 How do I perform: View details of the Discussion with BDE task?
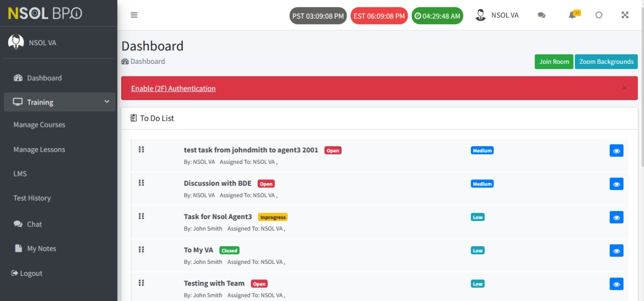pos(616,184)
